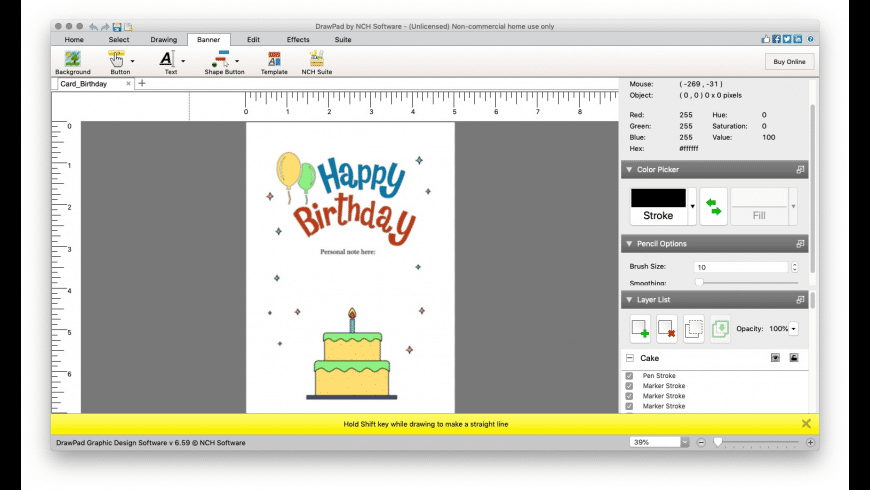Click the Save floppy disk icon
870x490 pixels.
point(117,26)
